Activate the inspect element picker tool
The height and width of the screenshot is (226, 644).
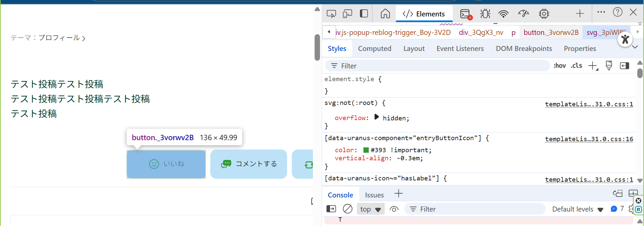pyautogui.click(x=331, y=14)
